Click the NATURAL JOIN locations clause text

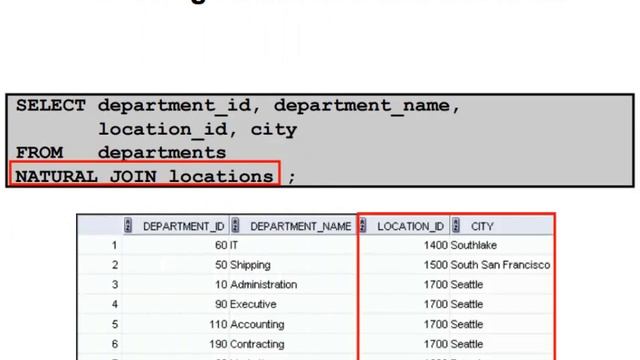click(x=144, y=177)
